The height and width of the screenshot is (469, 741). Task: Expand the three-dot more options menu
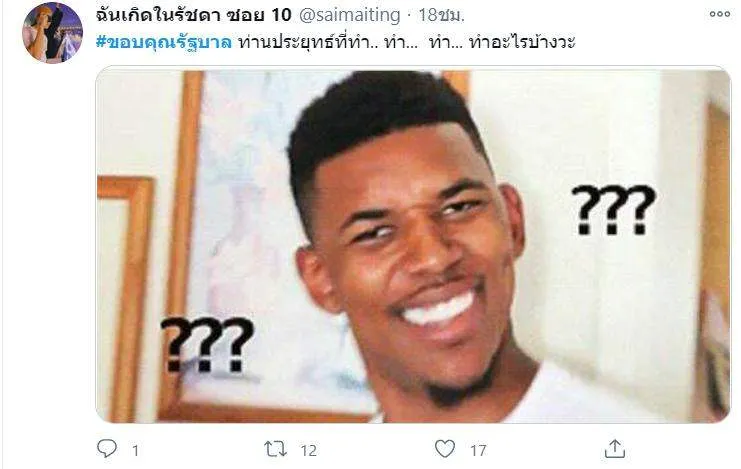click(719, 14)
